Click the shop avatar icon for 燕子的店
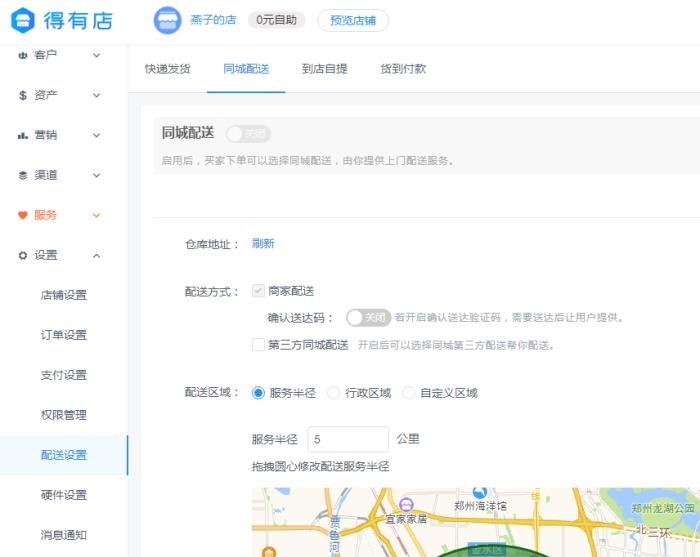 167,21
